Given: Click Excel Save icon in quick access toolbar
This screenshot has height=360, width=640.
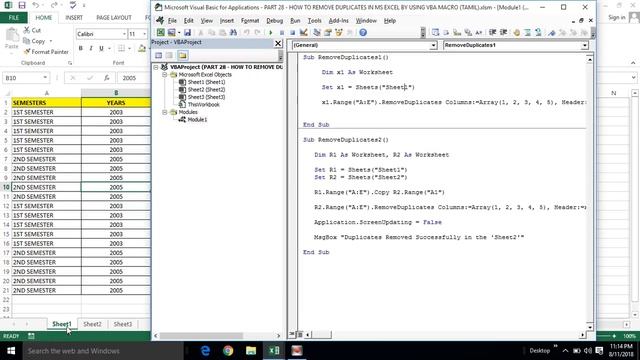Looking at the screenshot, I should coord(22,6).
